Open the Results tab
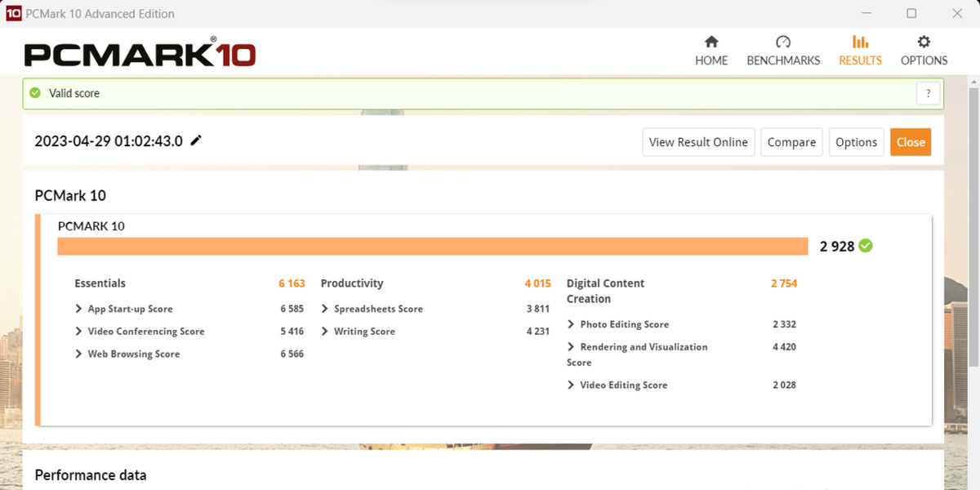The image size is (980, 490). click(860, 51)
